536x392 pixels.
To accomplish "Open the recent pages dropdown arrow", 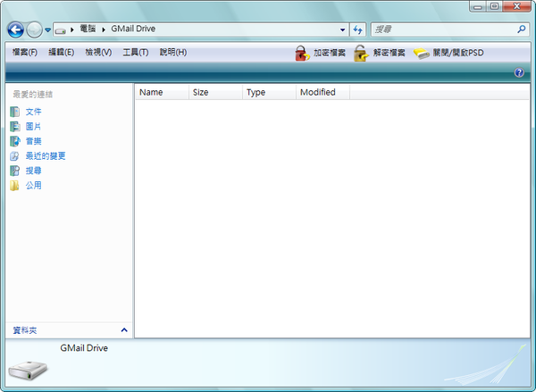I will [x=48, y=30].
